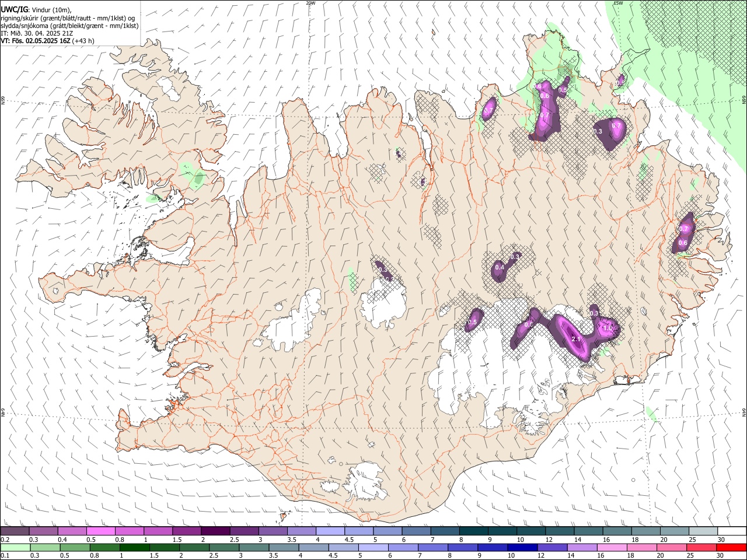Click the 0.4 label in the upper legend row
The width and height of the screenshot is (747, 560).
pyautogui.click(x=62, y=540)
